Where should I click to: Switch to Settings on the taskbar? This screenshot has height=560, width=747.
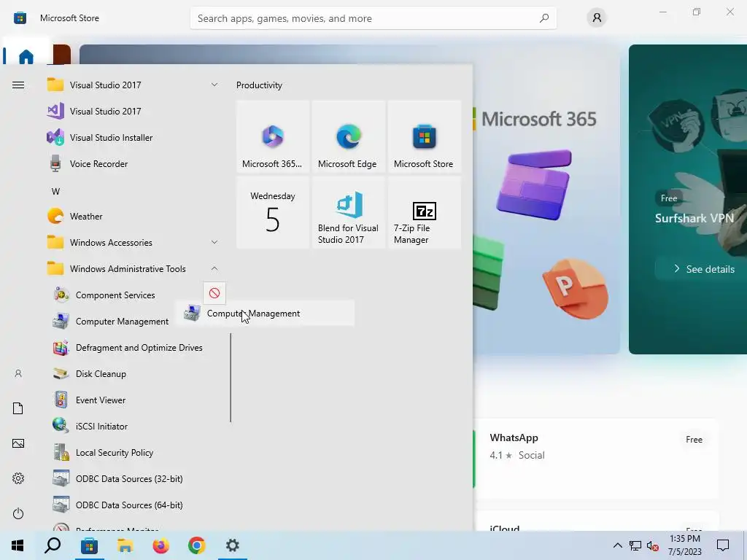tap(233, 545)
